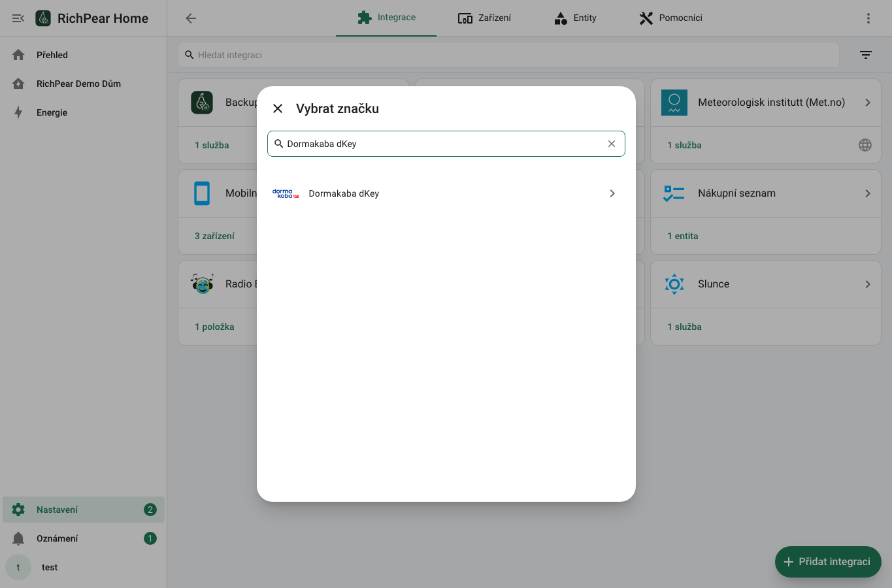Open RichPear Demo Dům in the sidebar
892x588 pixels.
click(84, 84)
